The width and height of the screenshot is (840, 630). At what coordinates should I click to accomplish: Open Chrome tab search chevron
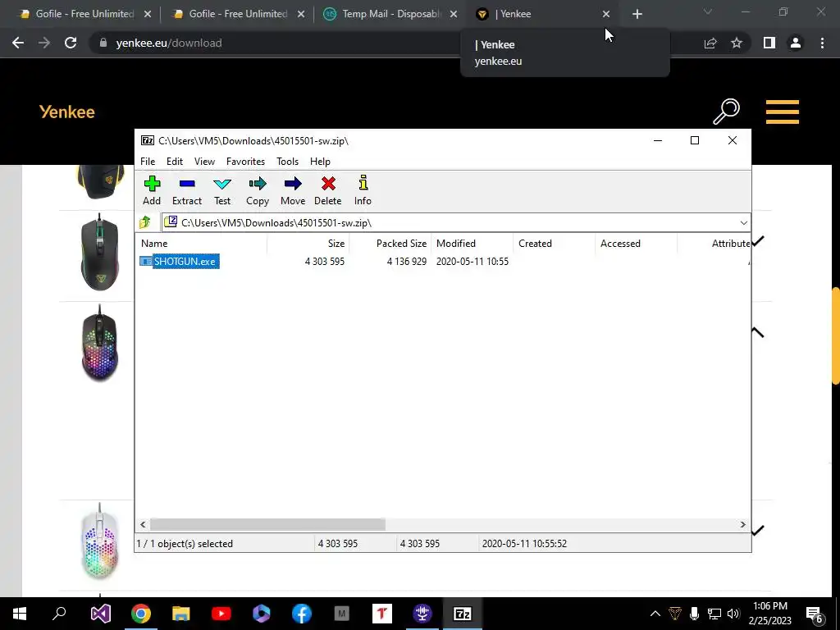pos(708,11)
